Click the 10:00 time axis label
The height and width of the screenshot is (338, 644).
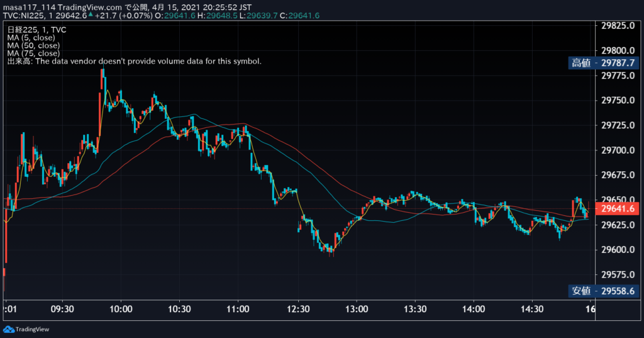(121, 309)
